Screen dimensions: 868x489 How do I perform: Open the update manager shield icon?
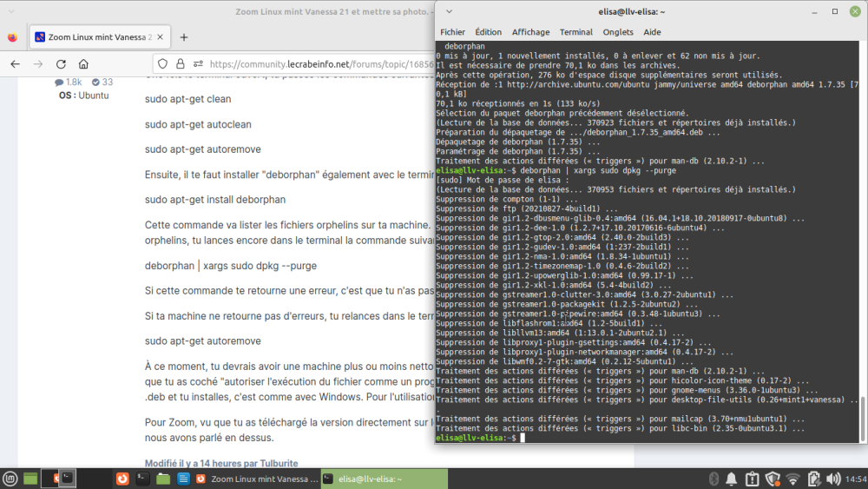point(772,479)
